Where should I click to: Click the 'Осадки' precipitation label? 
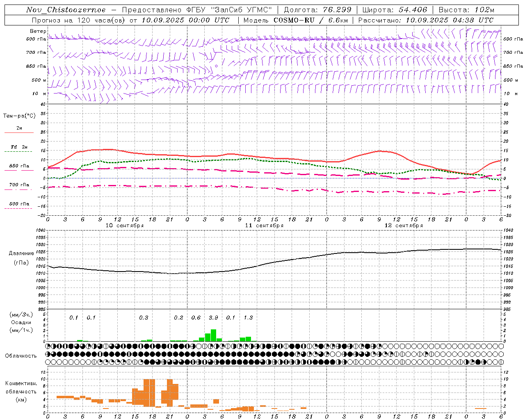click(x=21, y=322)
